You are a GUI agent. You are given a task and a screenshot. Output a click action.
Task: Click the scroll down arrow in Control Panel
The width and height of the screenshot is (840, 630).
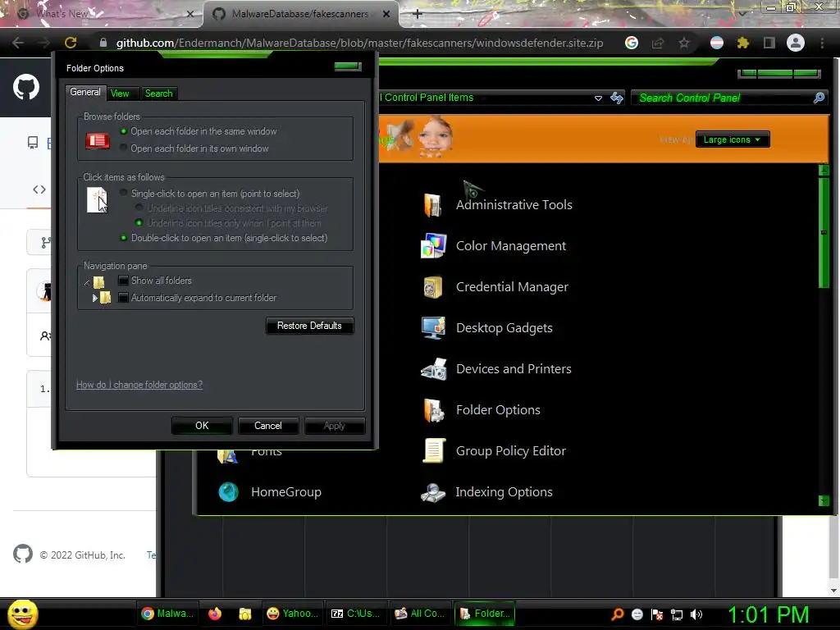click(x=824, y=501)
